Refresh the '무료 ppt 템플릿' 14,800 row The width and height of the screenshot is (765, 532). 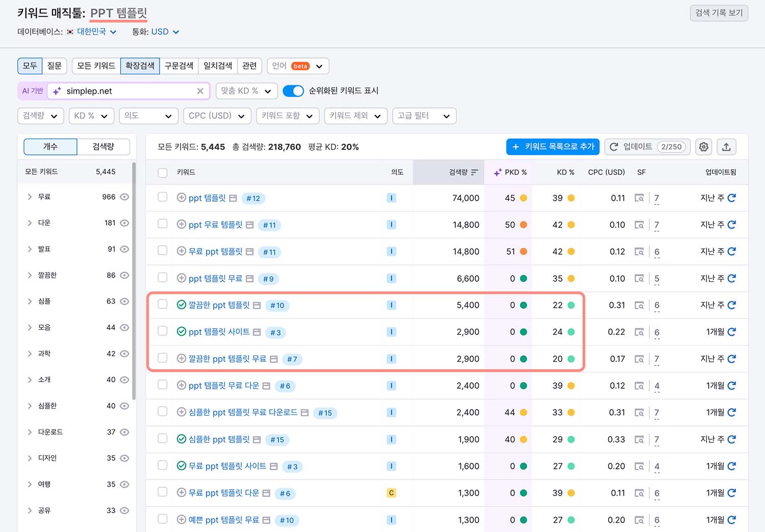tap(732, 251)
